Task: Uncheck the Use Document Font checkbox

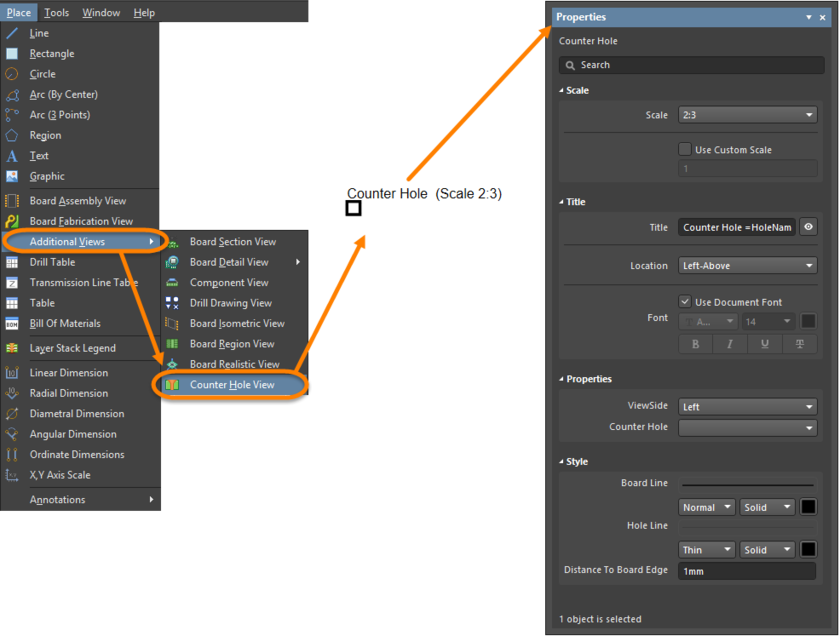Action: click(x=685, y=302)
